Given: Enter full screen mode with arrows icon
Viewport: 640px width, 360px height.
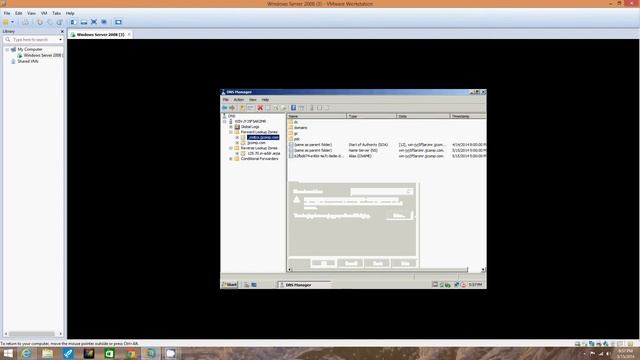Looking at the screenshot, I should (x=94, y=22).
